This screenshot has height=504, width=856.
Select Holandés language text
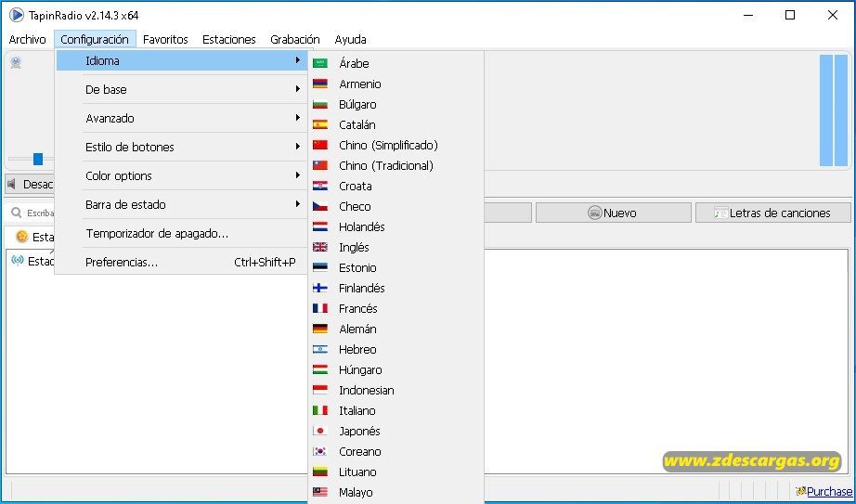tap(361, 226)
